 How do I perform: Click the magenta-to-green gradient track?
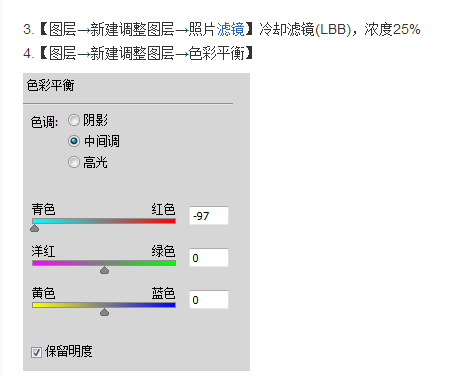tap(104, 263)
